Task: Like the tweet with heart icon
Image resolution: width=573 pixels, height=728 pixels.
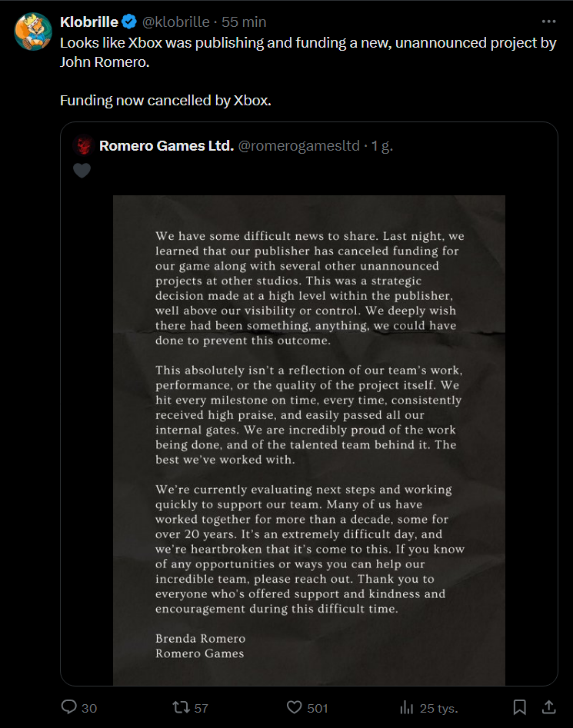Action: (294, 707)
